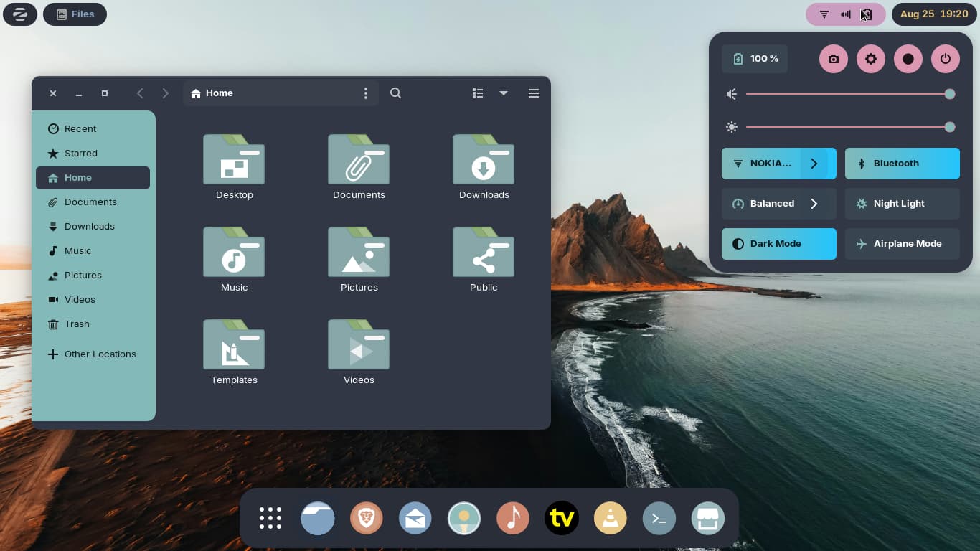Expand the NOKIA Wi-Fi network list
This screenshot has height=551, width=980.
pos(814,164)
